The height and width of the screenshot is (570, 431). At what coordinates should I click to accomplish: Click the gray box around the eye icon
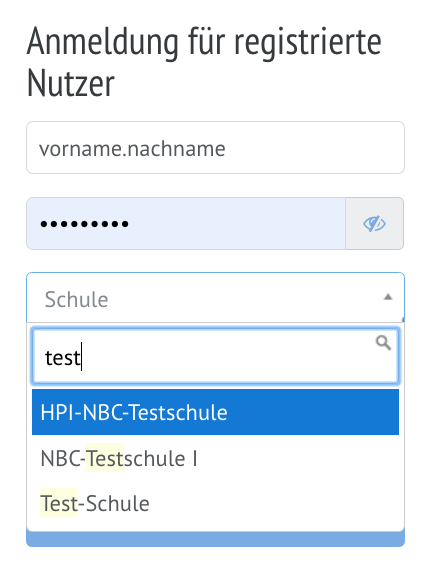pyautogui.click(x=375, y=224)
